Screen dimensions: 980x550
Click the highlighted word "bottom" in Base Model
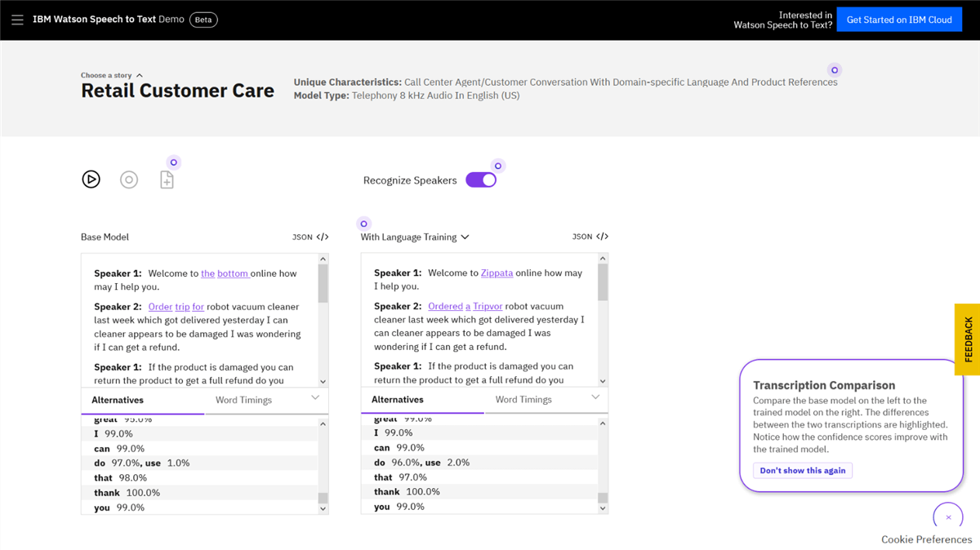point(233,273)
